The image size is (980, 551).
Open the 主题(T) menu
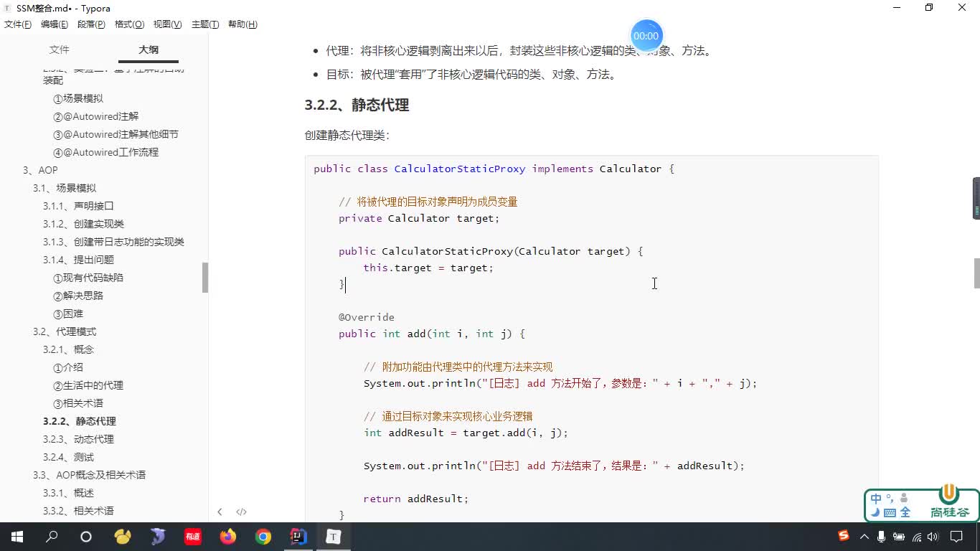click(x=205, y=24)
